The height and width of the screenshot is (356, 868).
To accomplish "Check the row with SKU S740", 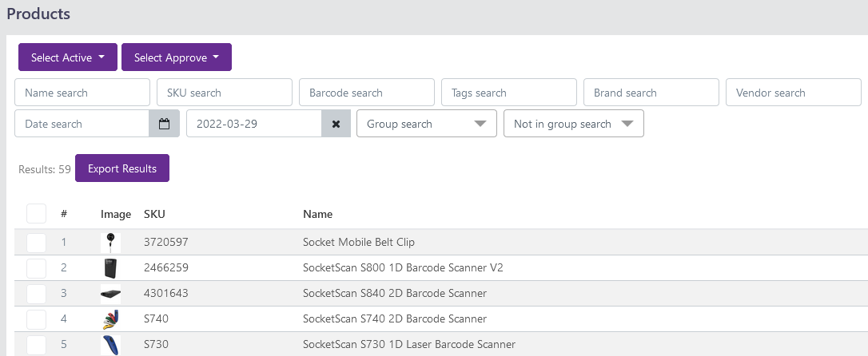I will [37, 319].
